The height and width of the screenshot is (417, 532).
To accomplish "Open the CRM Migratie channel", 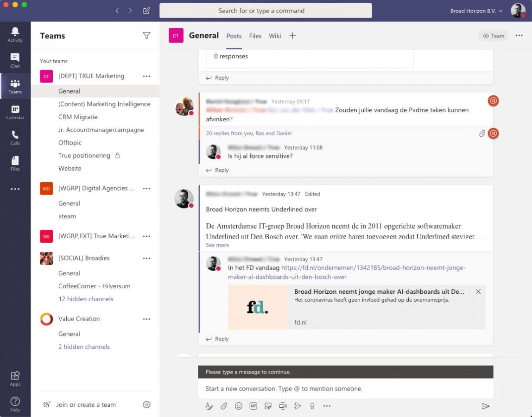I will tap(78, 117).
